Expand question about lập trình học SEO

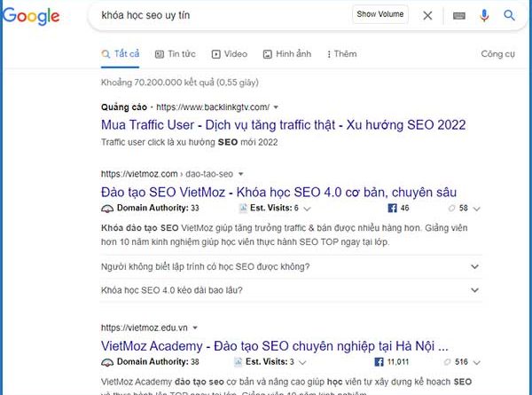[292, 266]
